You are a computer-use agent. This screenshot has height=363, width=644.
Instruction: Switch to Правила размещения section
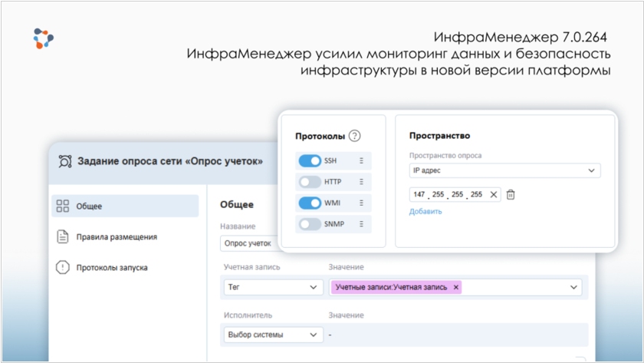click(x=116, y=237)
